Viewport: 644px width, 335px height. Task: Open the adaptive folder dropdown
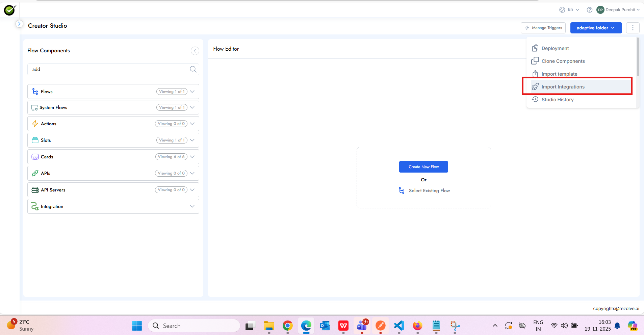click(595, 28)
